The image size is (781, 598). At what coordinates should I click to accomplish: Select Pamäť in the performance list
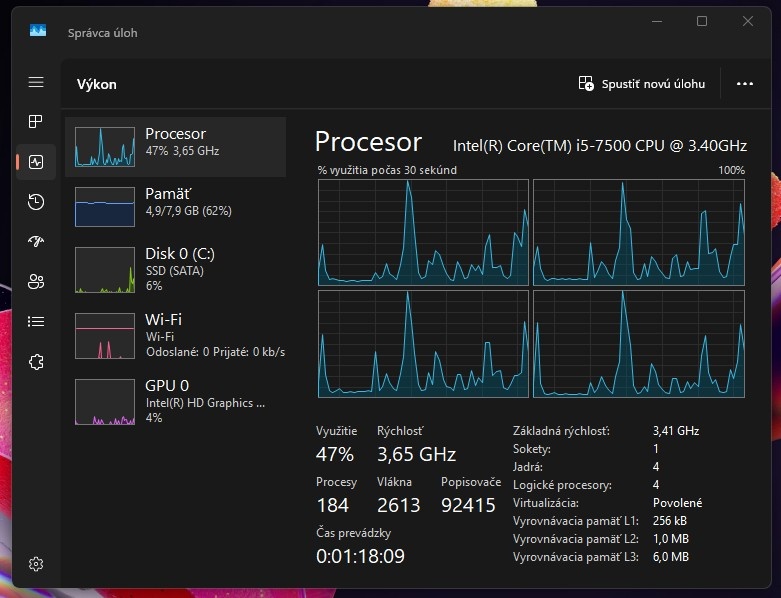[176, 206]
